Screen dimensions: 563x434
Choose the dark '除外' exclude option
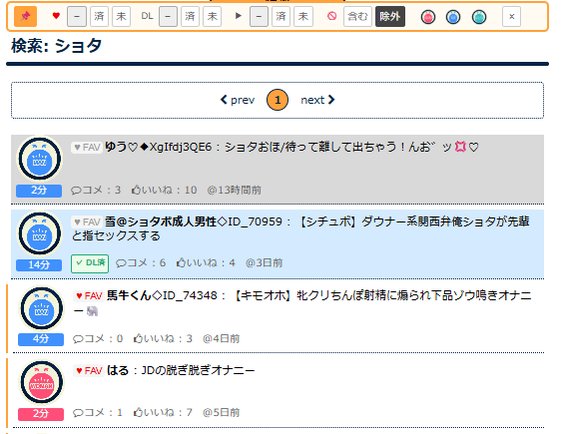click(x=390, y=17)
